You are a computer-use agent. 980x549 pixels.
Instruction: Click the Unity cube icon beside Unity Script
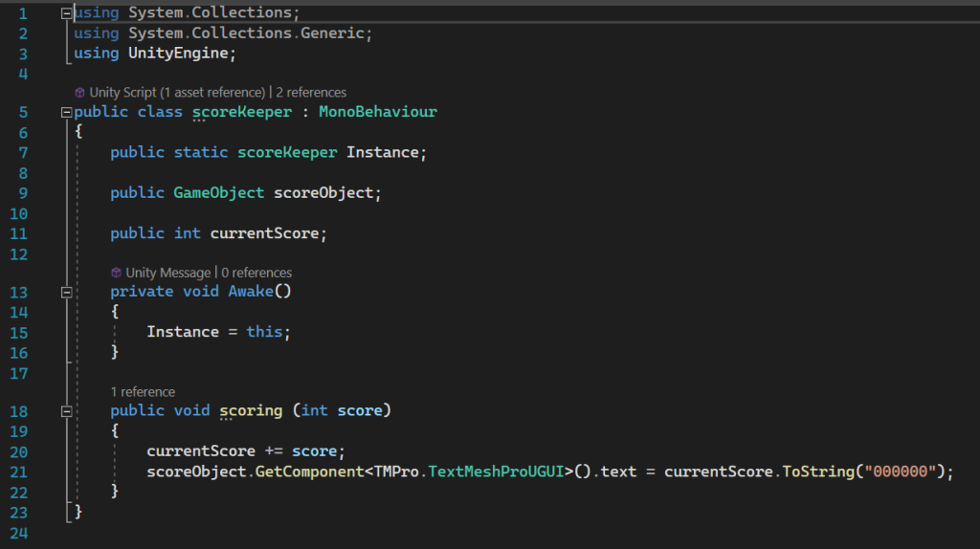(79, 93)
